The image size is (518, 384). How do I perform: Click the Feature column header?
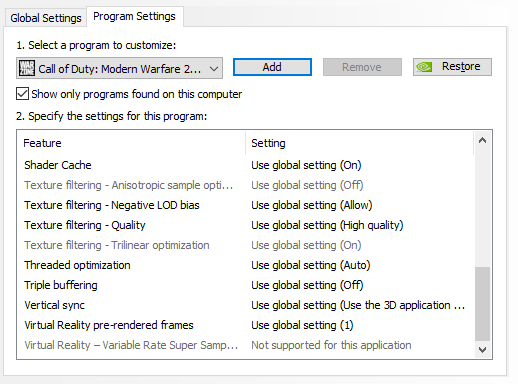coord(131,143)
